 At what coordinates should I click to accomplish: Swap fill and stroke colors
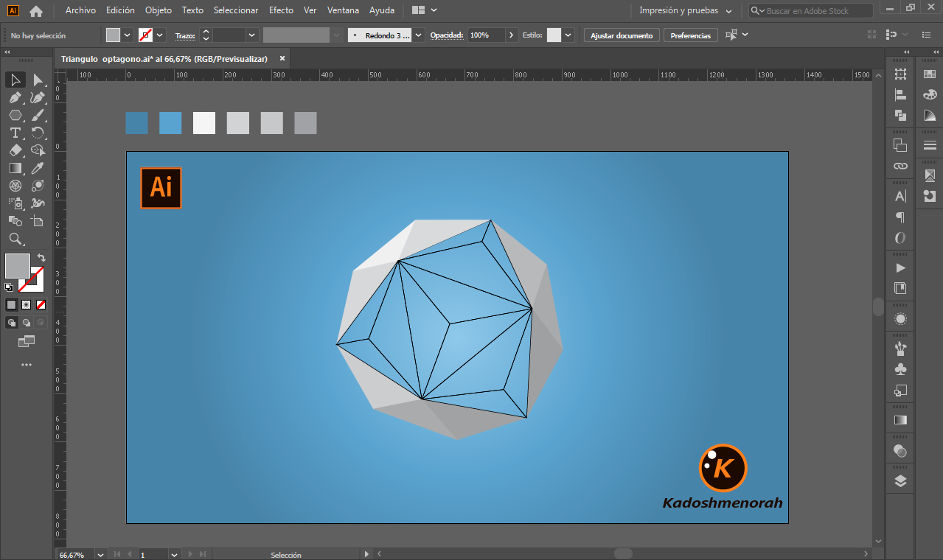pos(41,258)
